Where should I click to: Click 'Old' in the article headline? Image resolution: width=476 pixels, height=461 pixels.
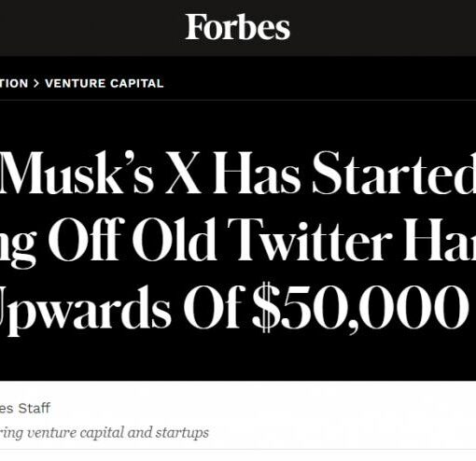coord(175,238)
